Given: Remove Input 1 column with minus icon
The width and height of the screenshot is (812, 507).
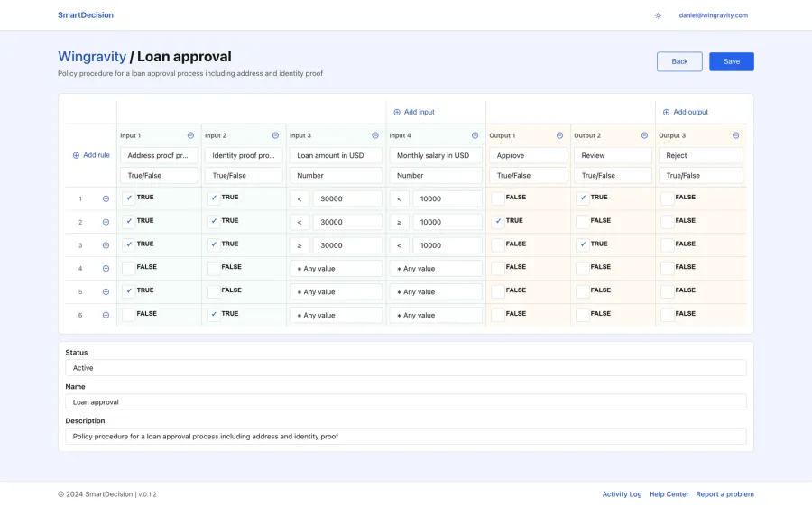Looking at the screenshot, I should coord(190,135).
